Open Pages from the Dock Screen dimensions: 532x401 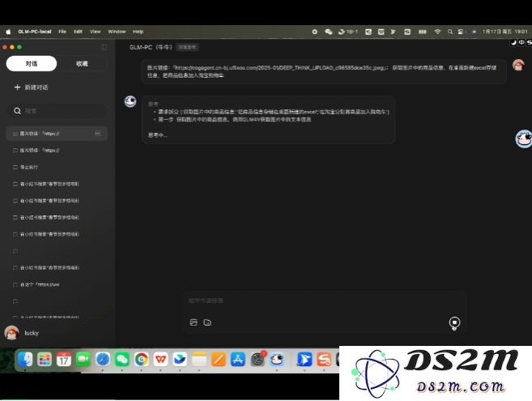pyautogui.click(x=219, y=359)
